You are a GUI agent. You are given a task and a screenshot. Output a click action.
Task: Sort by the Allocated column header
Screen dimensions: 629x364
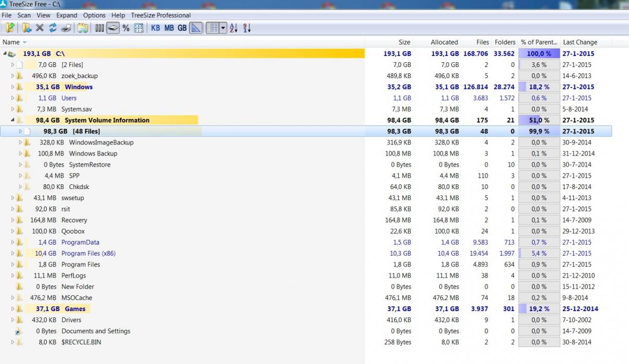[444, 42]
